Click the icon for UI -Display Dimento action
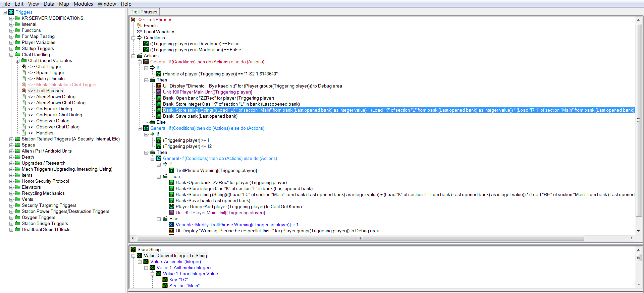Screen dimensions: 644x293 [159, 86]
